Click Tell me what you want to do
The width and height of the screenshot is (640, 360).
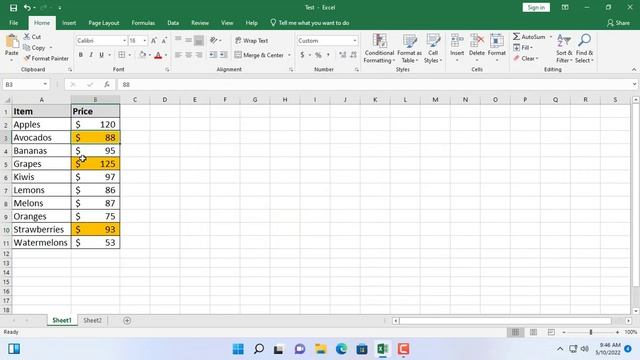pyautogui.click(x=309, y=23)
